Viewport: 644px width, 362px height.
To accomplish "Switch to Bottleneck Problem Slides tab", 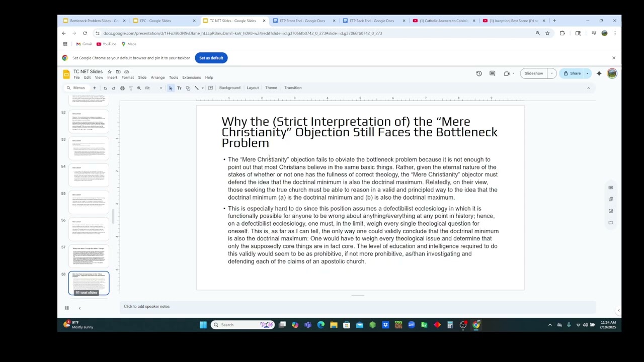I will point(94,21).
